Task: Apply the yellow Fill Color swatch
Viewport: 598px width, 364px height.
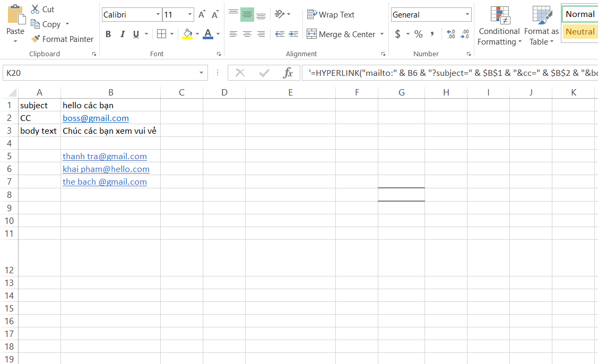Action: tap(187, 34)
